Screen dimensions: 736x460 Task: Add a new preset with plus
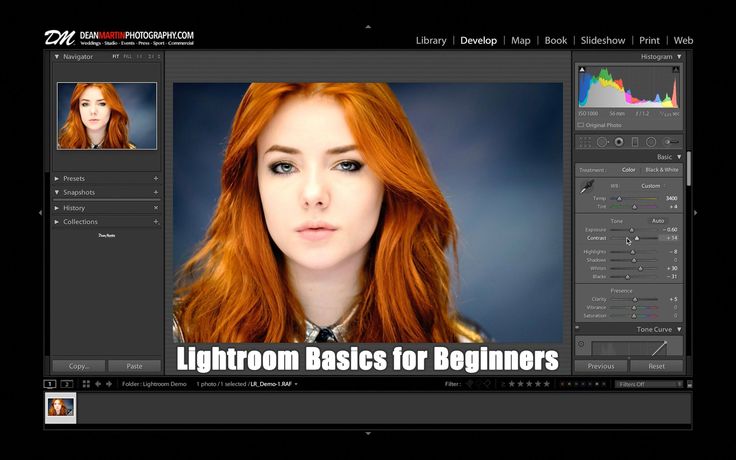pyautogui.click(x=156, y=178)
